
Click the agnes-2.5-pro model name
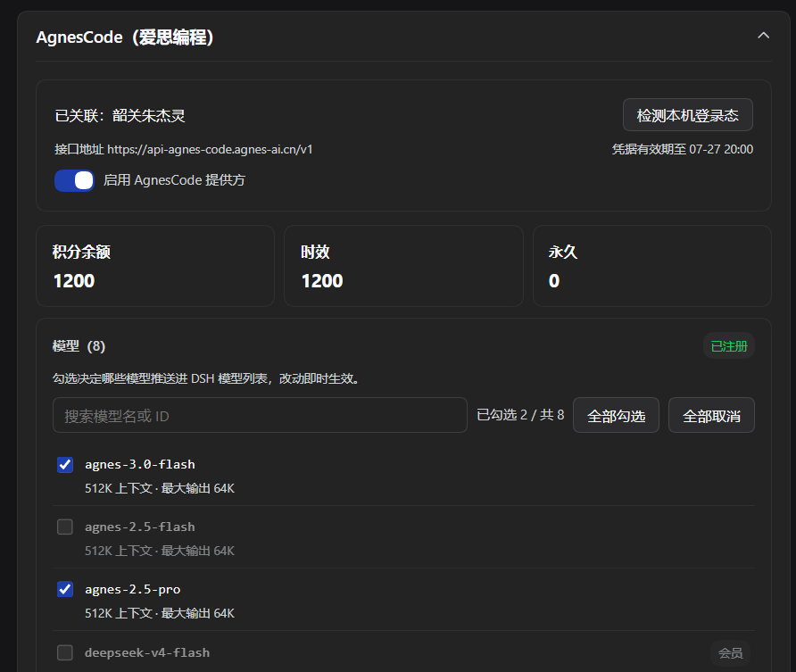coord(132,589)
